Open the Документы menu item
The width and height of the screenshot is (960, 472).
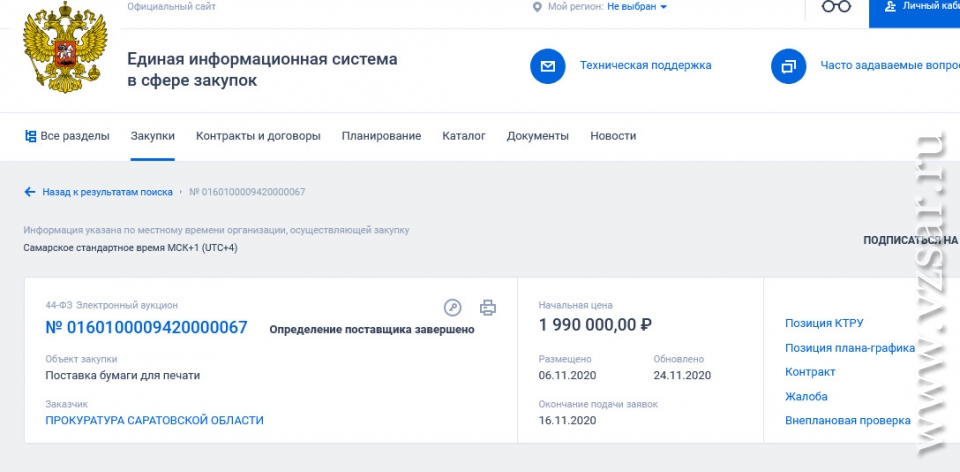point(538,136)
